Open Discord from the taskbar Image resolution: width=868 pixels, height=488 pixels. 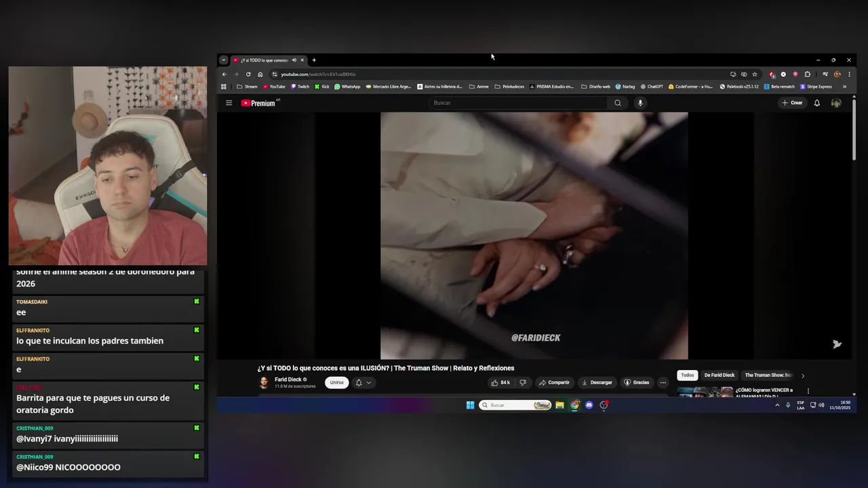point(589,405)
